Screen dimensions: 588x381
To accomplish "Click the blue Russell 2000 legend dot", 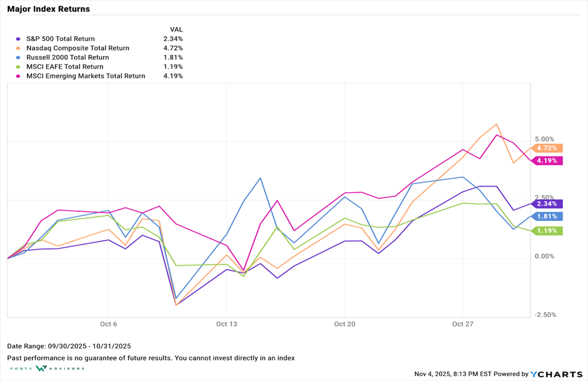I will [x=20, y=58].
